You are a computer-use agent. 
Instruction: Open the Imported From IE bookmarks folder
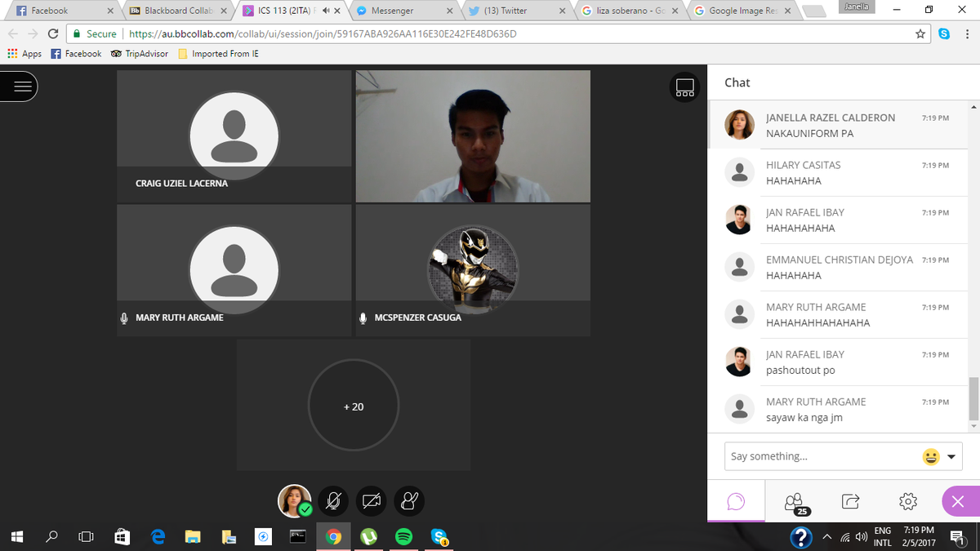[x=218, y=54]
